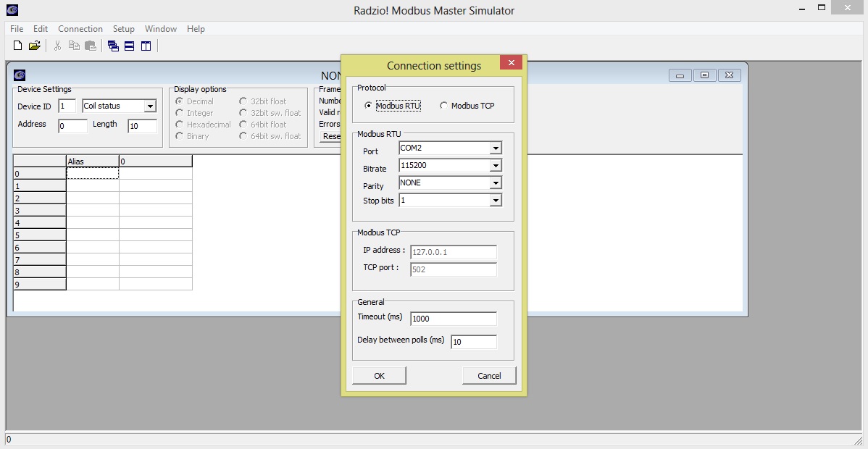868x449 pixels.
Task: Click row header 8 in the table
Action: coord(40,272)
